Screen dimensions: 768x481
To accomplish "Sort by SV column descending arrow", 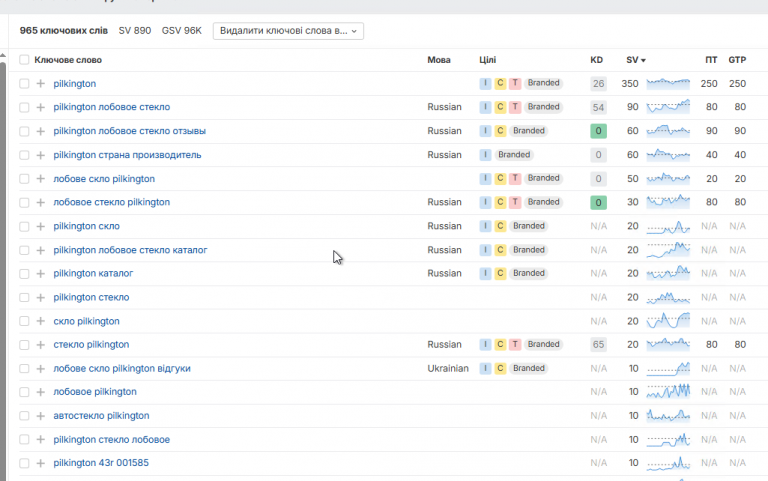I will [643, 60].
